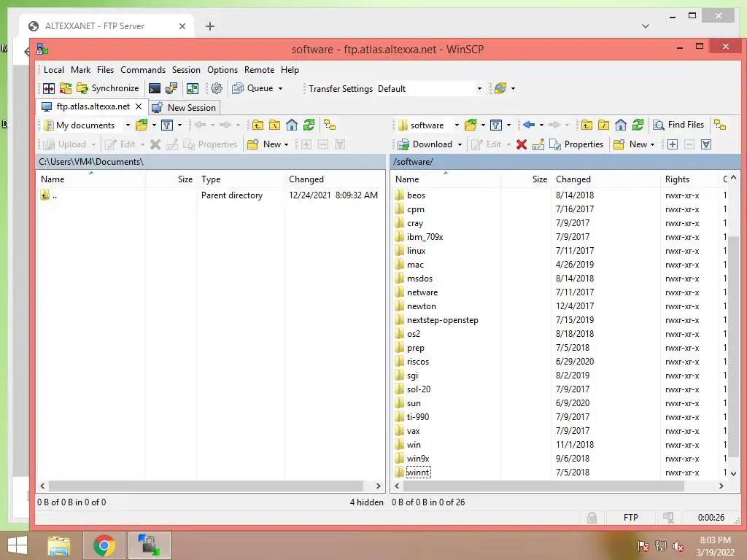Open the Transfer Settings Default combo box
Viewport: 747px width, 560px height.
point(430,88)
